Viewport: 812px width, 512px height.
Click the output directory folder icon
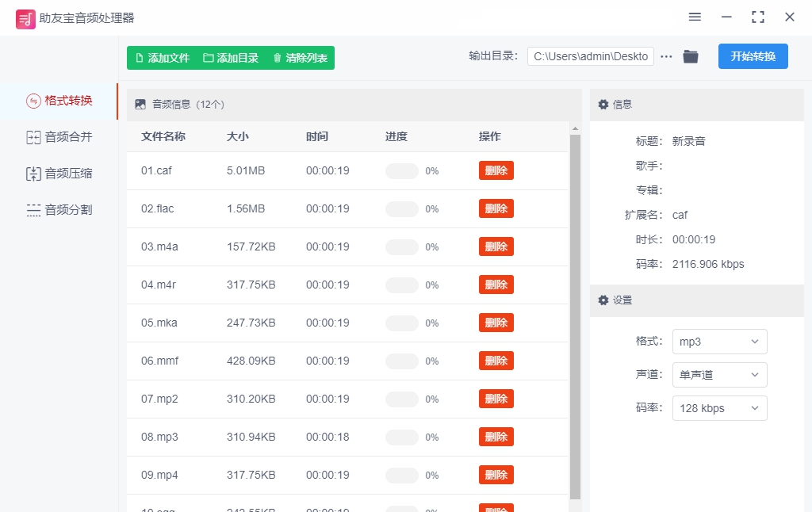(691, 56)
